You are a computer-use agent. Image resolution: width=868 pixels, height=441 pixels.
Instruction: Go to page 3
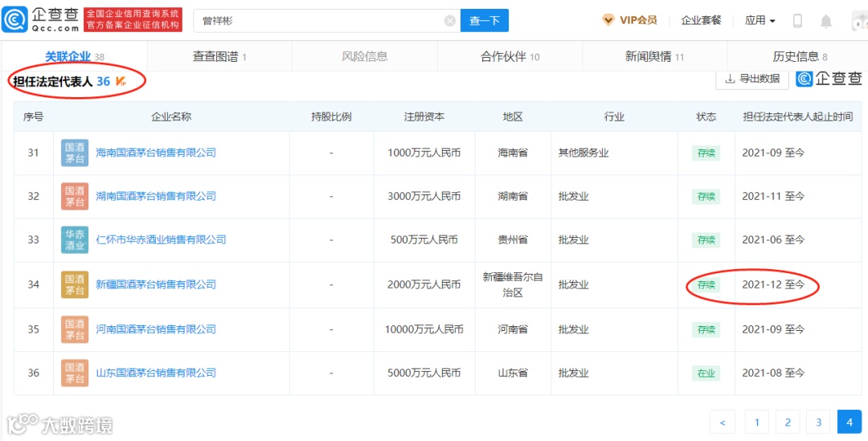[x=818, y=423]
